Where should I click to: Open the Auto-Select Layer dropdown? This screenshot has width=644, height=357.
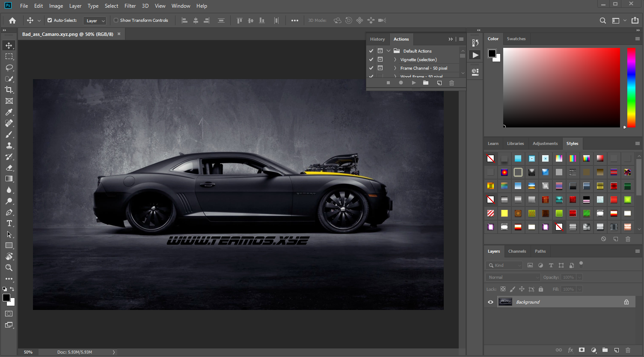[x=95, y=21]
